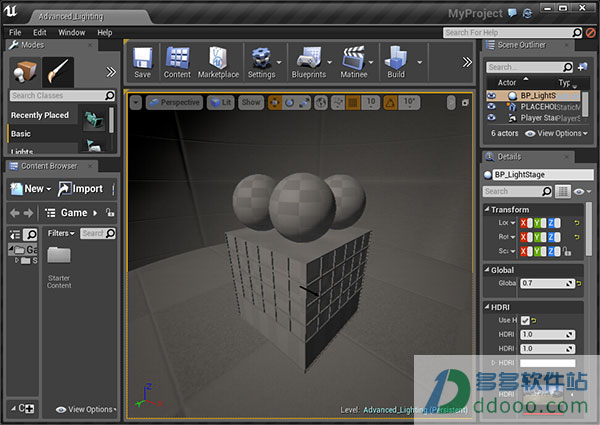Add new folder icon in Scene Outliner

point(582,67)
